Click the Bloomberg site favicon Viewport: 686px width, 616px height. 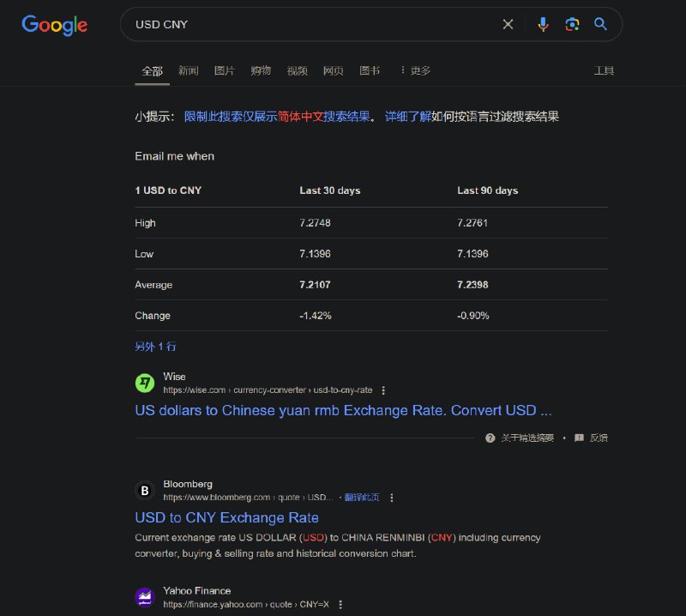[144, 490]
